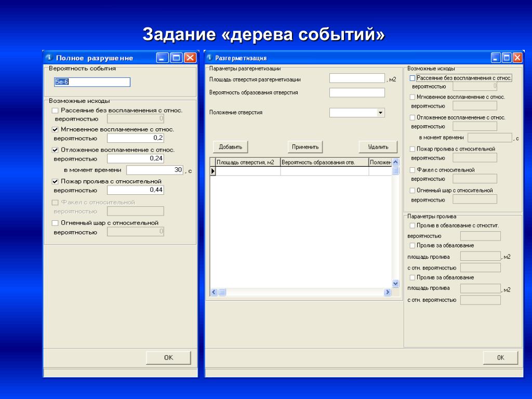Click the Площадь отверстия разгерметизации input
The image size is (532, 399).
click(x=357, y=78)
